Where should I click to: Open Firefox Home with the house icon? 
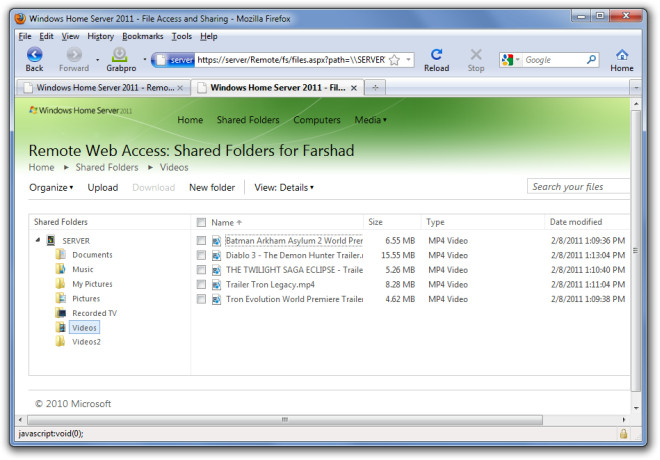622,54
